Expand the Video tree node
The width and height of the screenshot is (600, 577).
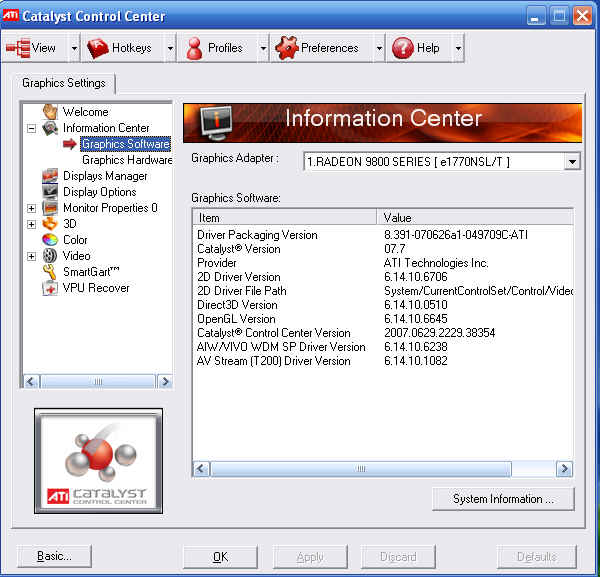(x=31, y=256)
